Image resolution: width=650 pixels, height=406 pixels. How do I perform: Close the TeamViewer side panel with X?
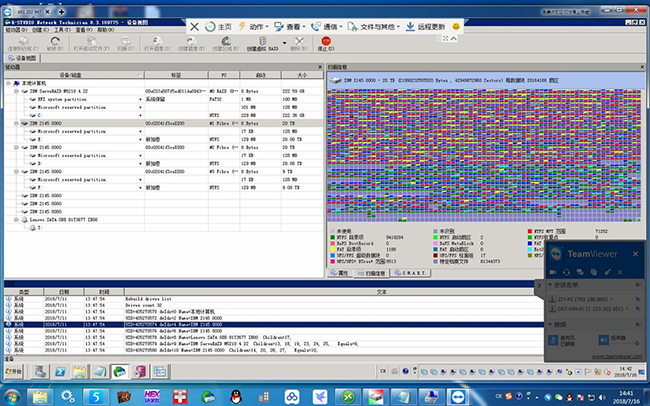635,254
